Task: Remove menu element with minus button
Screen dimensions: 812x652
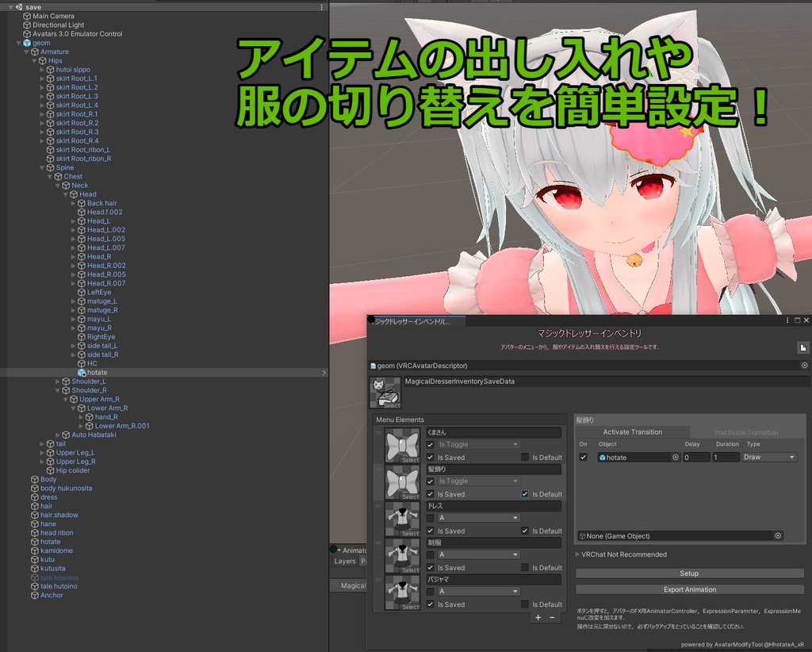Action: pos(552,617)
